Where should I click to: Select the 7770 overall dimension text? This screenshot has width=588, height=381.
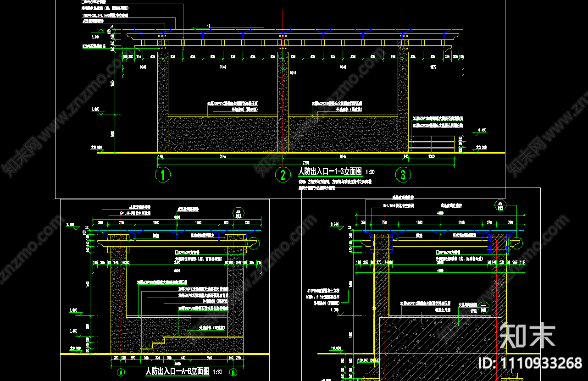point(305,163)
